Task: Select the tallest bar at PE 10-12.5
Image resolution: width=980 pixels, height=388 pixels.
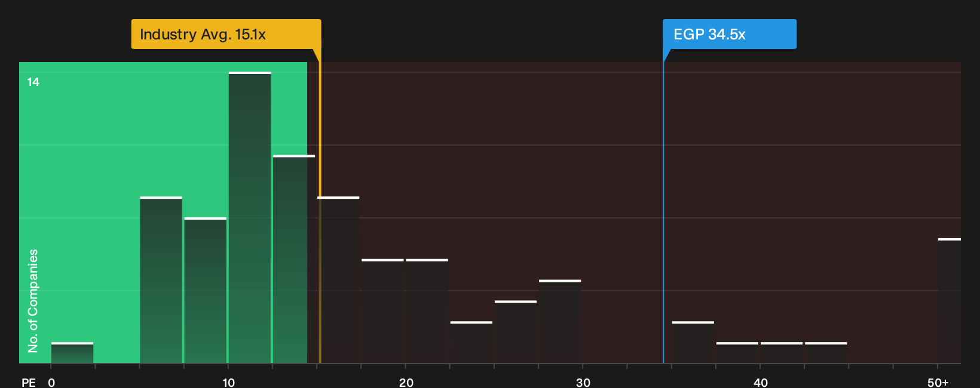Action: pyautogui.click(x=250, y=217)
